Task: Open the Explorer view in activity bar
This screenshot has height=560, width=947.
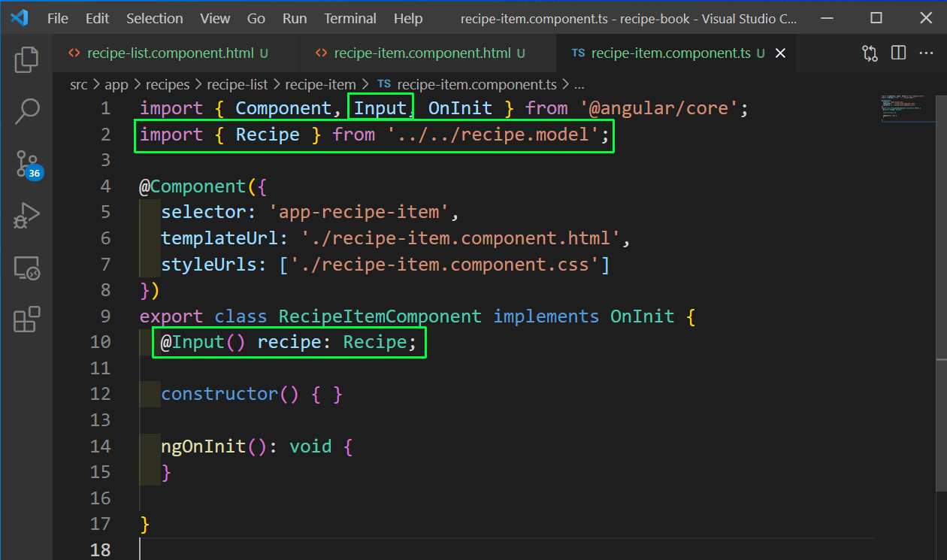Action: click(x=26, y=59)
